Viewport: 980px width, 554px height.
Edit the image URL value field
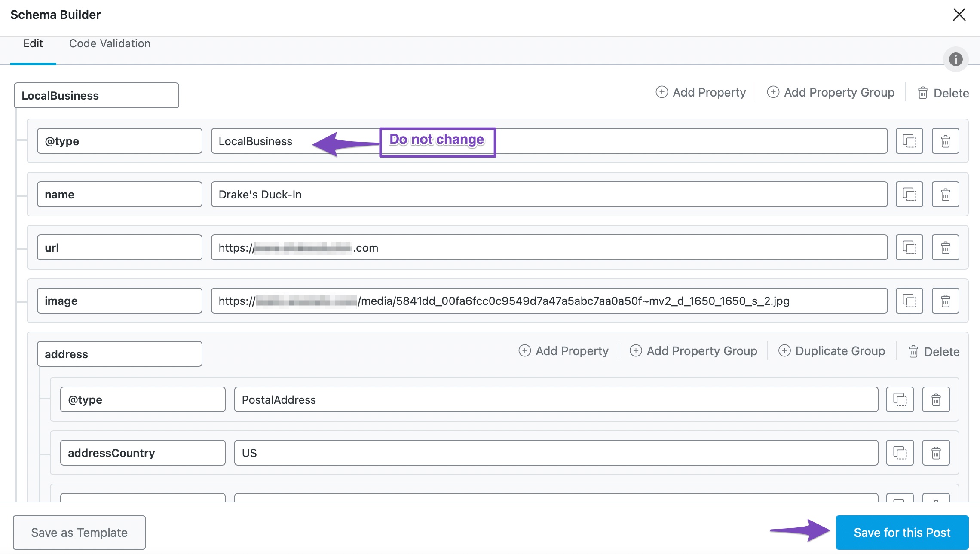click(549, 301)
